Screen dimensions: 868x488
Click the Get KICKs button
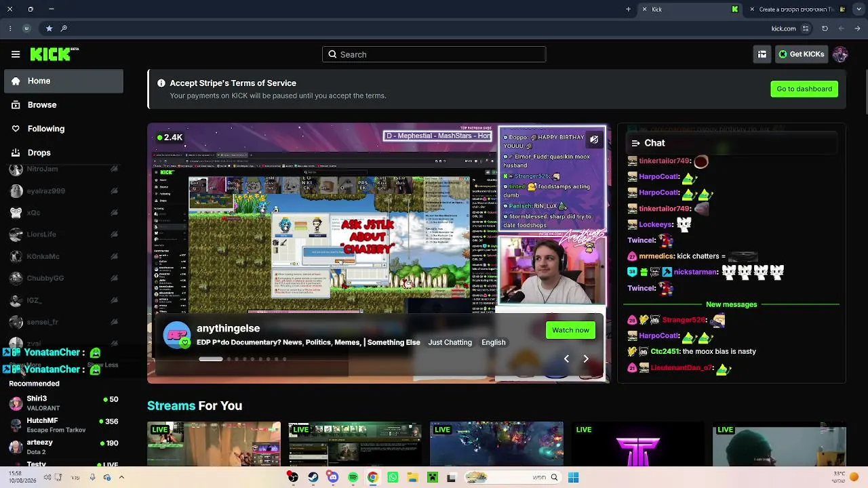tap(801, 54)
